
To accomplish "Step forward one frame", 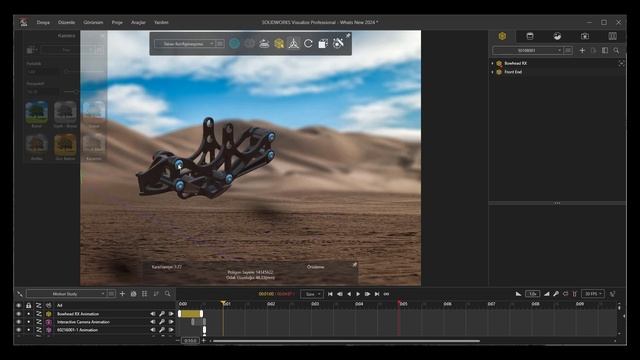I will [x=367, y=294].
